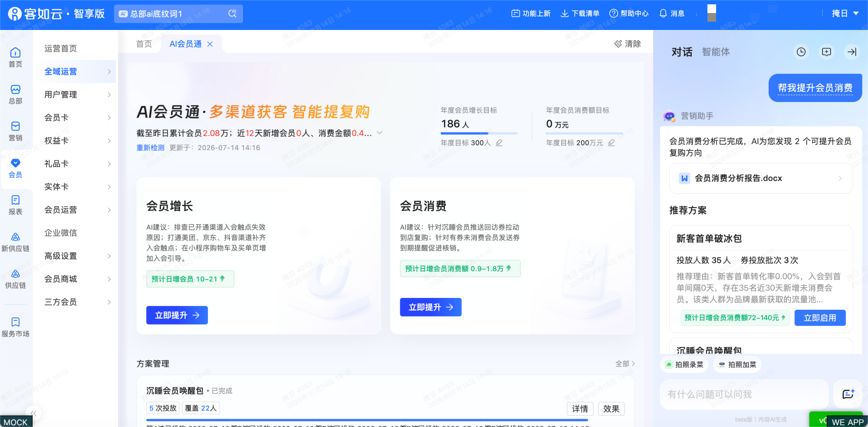Click 年度会员增长目标 progress bar
Screen dimensions: 868x427
click(x=479, y=133)
